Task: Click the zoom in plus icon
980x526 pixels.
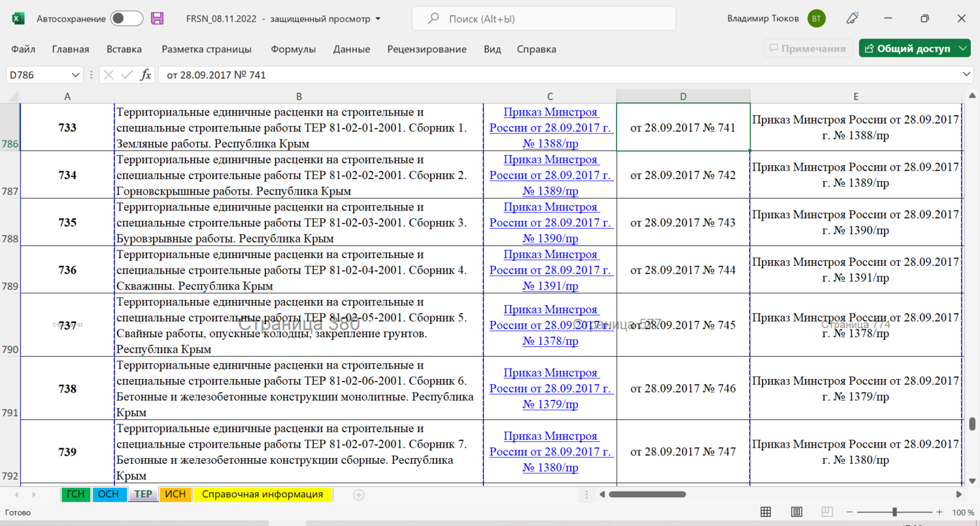Action: tap(939, 512)
